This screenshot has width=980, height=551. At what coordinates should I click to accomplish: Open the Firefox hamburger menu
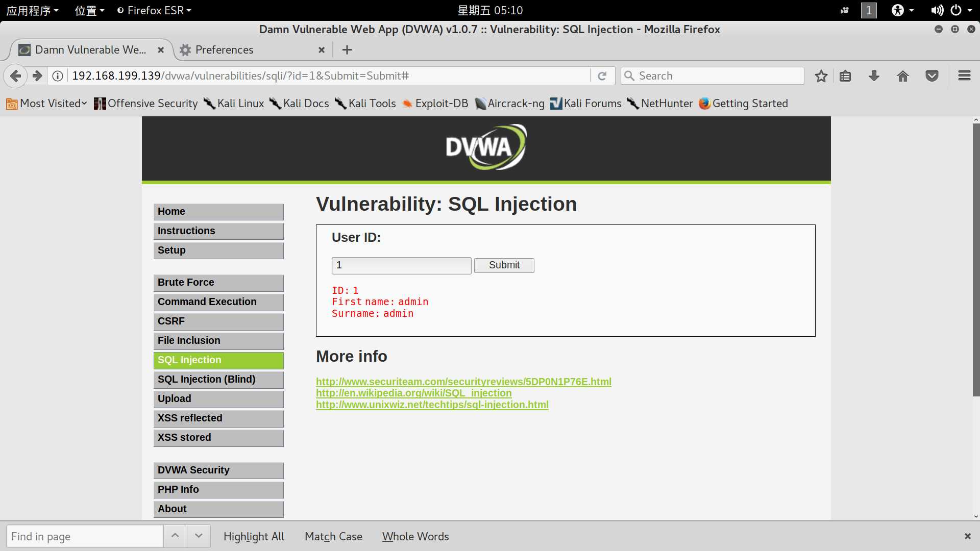tap(964, 76)
